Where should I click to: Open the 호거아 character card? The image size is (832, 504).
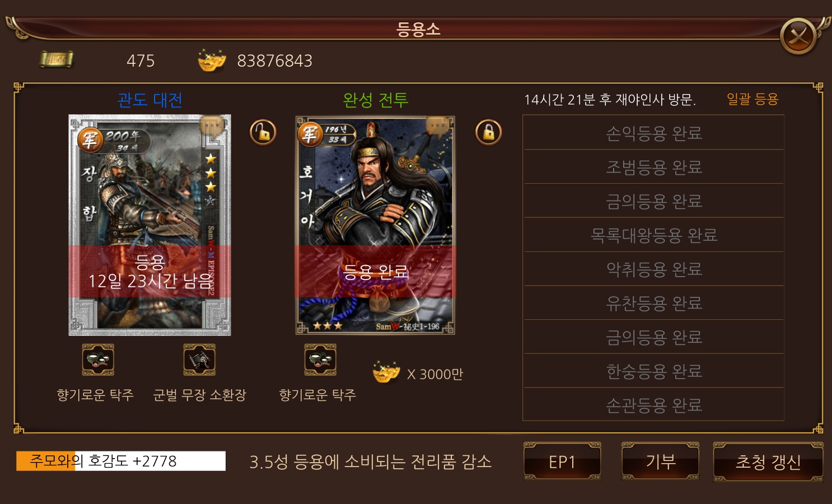pos(375,225)
